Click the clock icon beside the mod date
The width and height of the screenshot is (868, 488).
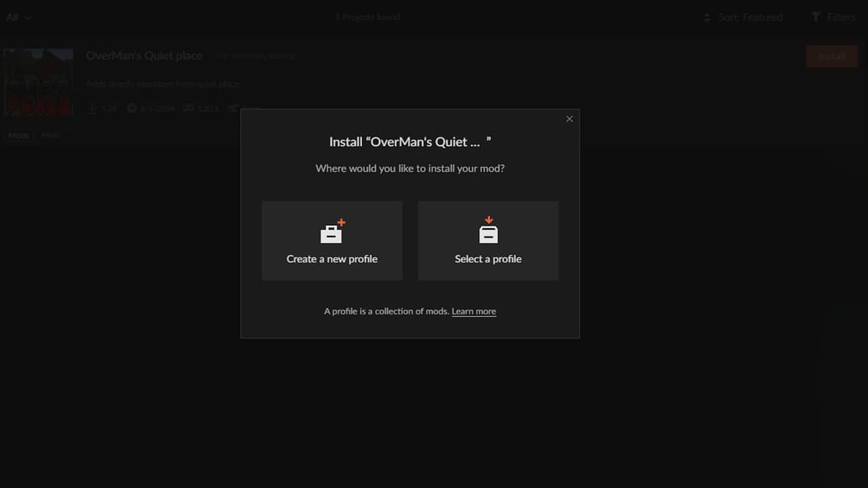[131, 109]
